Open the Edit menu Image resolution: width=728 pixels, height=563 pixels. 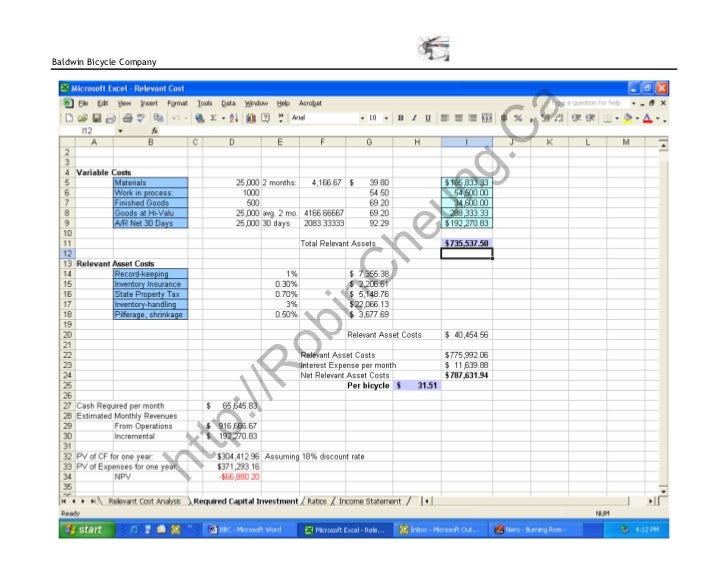[103, 103]
